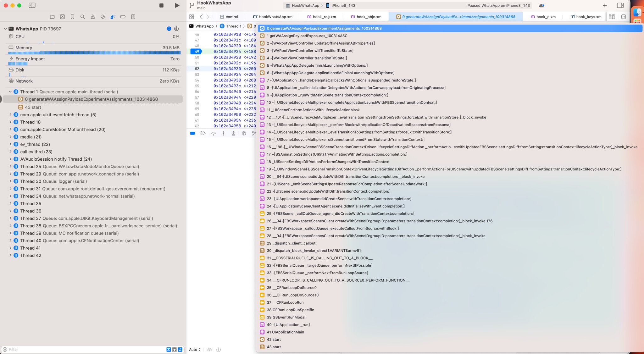The image size is (644, 354).
Task: Open the Find navigator magnifier
Action: tap(82, 17)
